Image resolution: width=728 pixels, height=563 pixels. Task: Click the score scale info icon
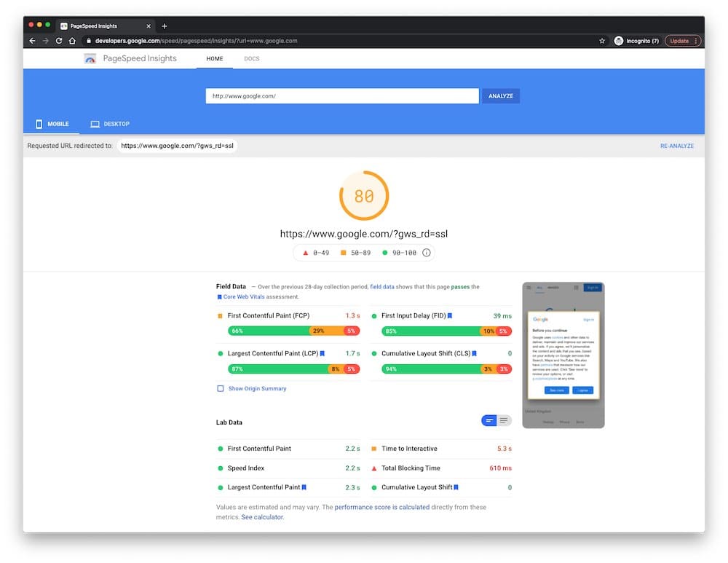coord(426,253)
